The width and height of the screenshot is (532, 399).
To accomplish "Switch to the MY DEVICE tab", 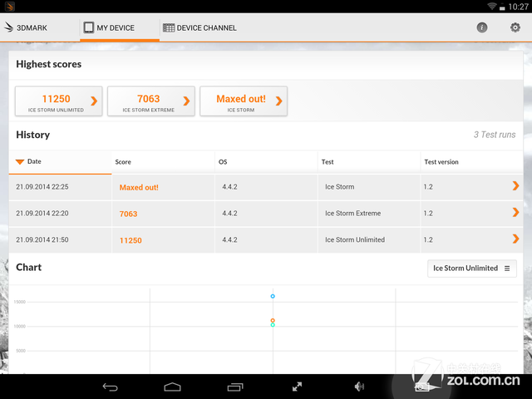I will [120, 27].
